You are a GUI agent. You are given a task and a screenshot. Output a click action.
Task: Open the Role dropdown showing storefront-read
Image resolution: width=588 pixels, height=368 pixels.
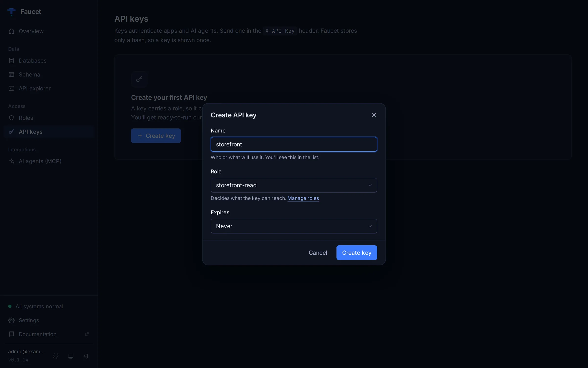(294, 185)
